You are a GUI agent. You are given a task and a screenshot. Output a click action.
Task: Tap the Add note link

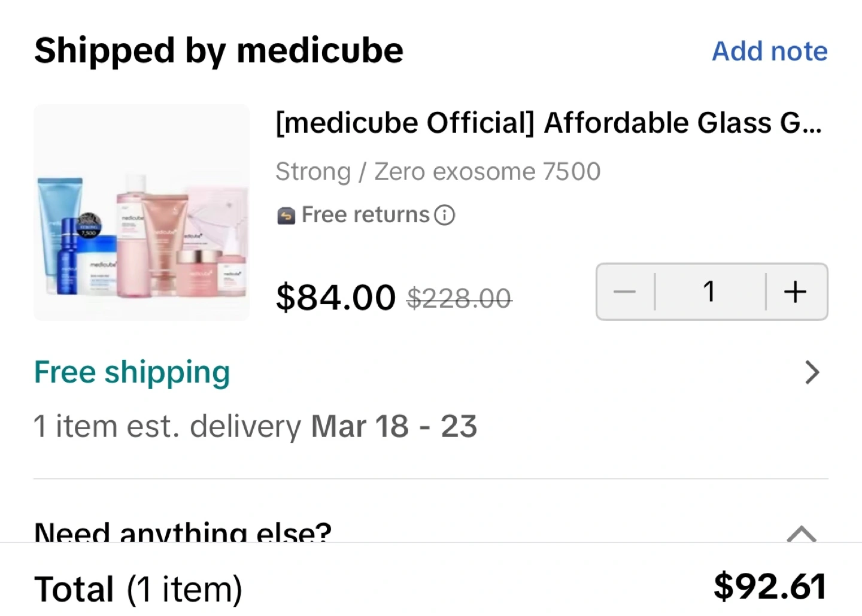pos(769,51)
